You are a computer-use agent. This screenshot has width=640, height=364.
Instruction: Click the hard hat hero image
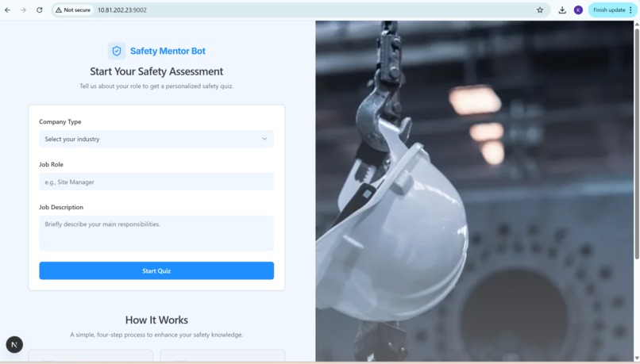(474, 191)
